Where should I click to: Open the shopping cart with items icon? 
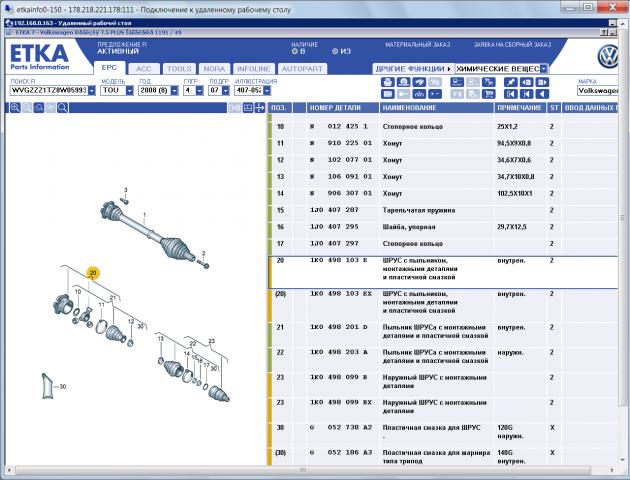pyautogui.click(x=489, y=94)
